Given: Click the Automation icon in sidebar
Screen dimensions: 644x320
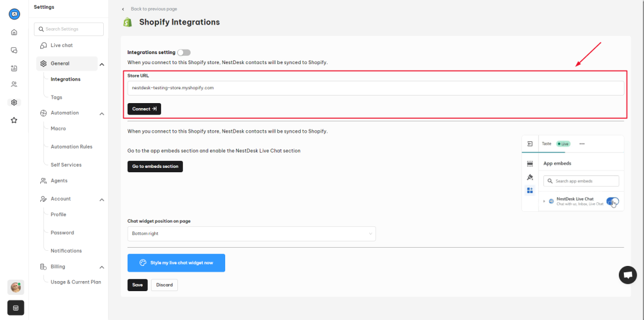Looking at the screenshot, I should point(43,113).
